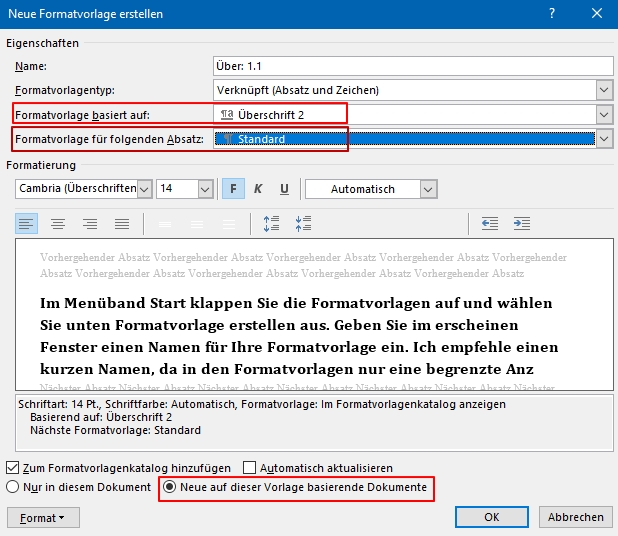Open font name Cambria dropdown
This screenshot has height=536, width=618.
coord(144,189)
